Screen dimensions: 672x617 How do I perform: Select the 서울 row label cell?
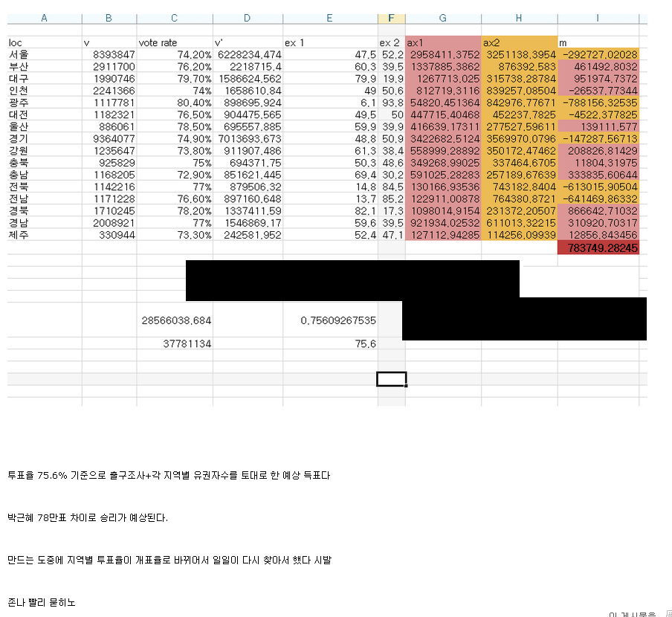click(45, 54)
